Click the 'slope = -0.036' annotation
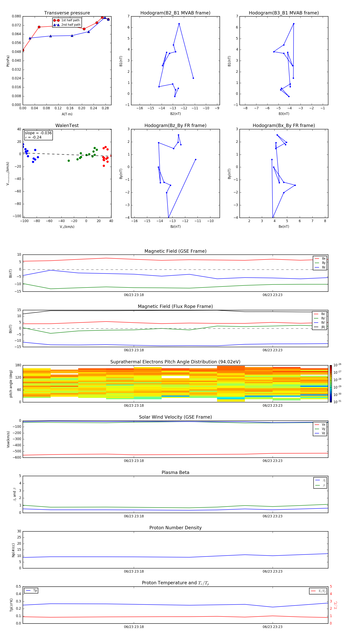The image size is (351, 644). tap(38, 133)
